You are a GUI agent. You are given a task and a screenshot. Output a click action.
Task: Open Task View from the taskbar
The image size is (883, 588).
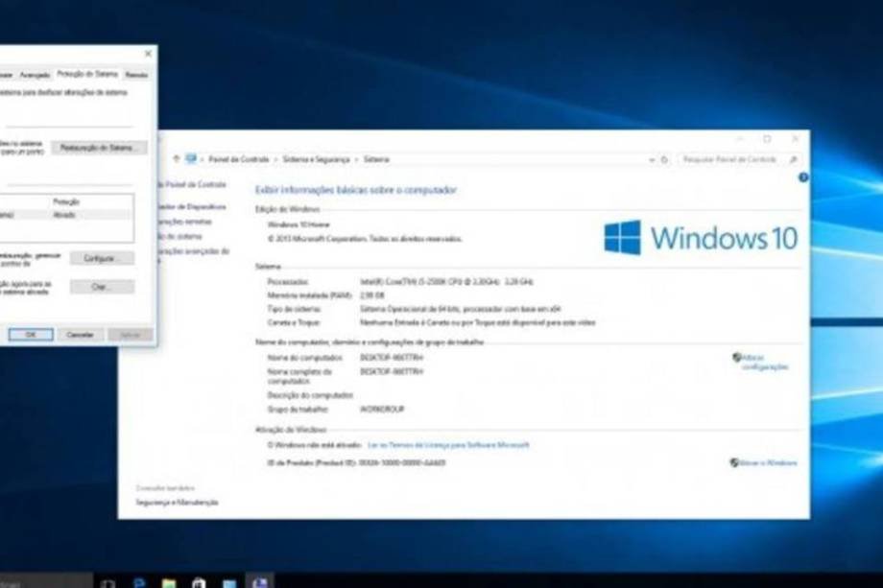108,583
